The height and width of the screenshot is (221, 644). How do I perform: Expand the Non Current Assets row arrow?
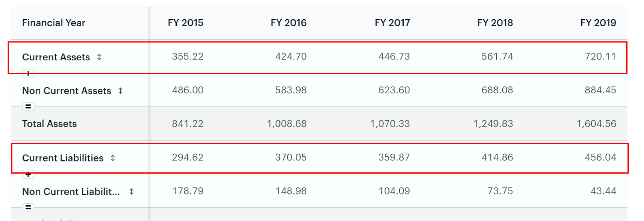(x=120, y=91)
